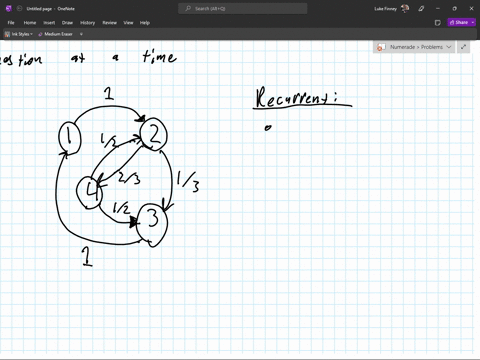The height and width of the screenshot is (360, 480).
Task: Click the OneNote app logo icon
Action: tap(9, 9)
